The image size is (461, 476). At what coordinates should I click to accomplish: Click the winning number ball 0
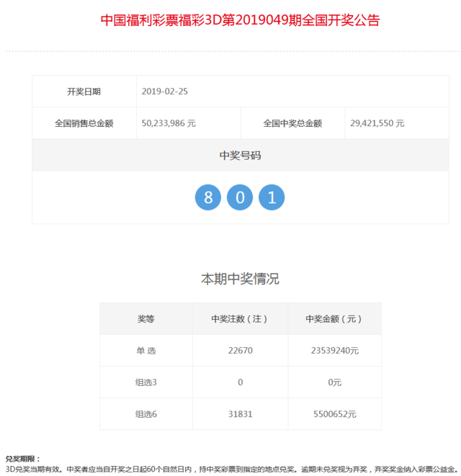pos(240,197)
